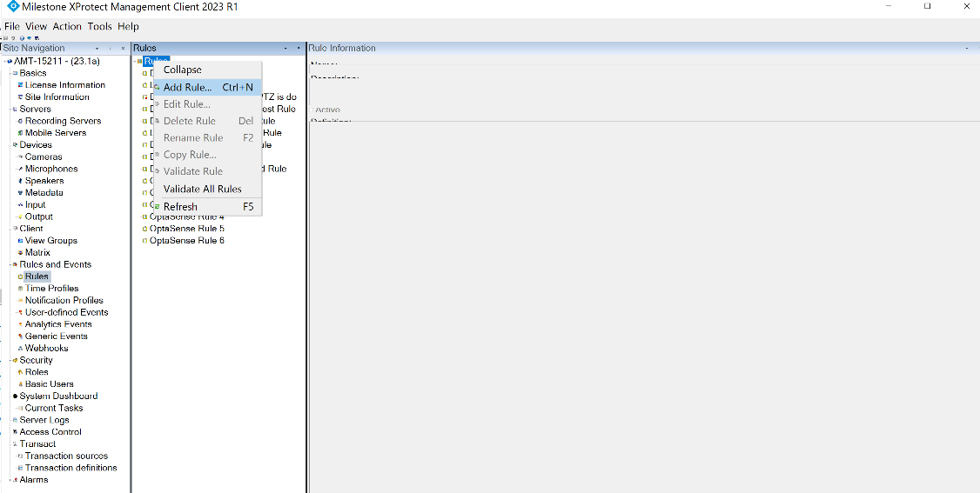
Task: Choose Collapse from the context menu
Action: 207,70
